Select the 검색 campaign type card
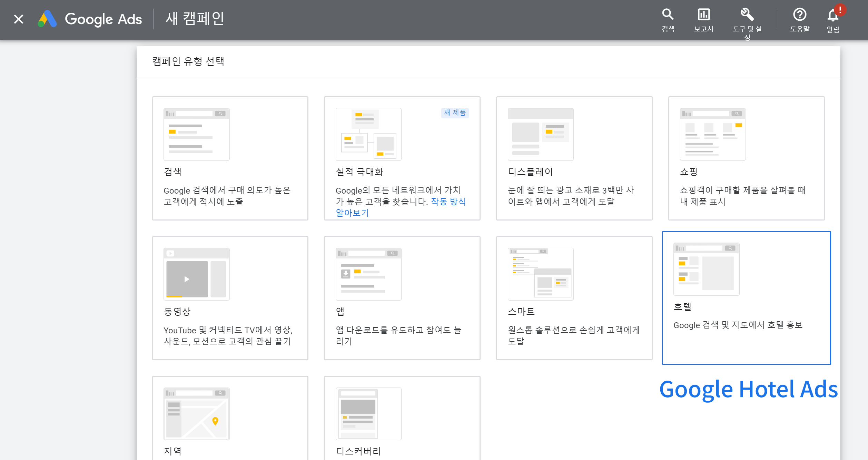This screenshot has height=460, width=868. pos(230,158)
